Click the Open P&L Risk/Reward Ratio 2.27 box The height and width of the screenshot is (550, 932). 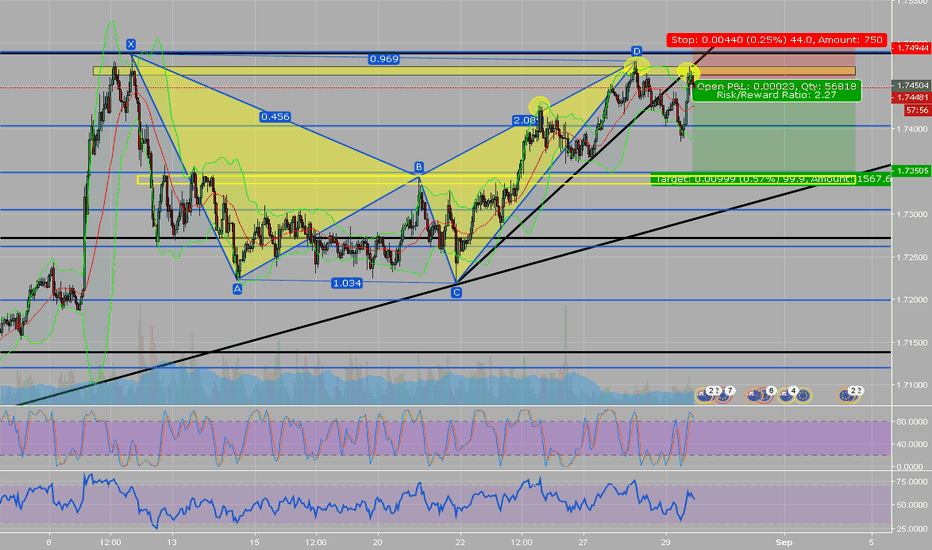pyautogui.click(x=777, y=90)
